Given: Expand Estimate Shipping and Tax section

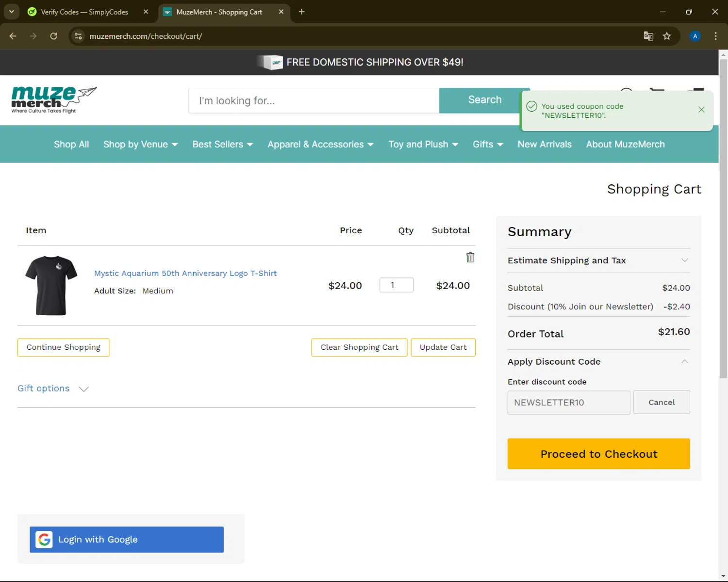Looking at the screenshot, I should (x=598, y=260).
